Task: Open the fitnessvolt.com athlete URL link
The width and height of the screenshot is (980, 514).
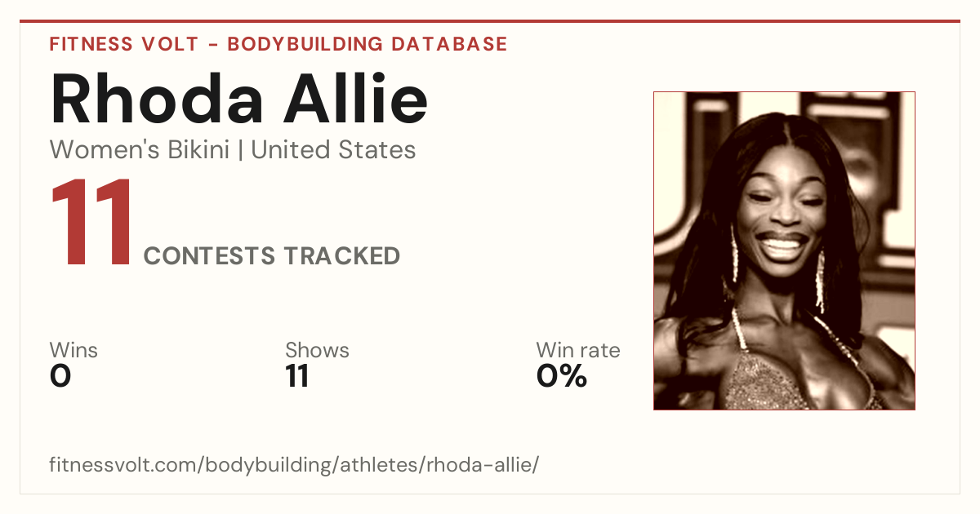Action: 294,466
